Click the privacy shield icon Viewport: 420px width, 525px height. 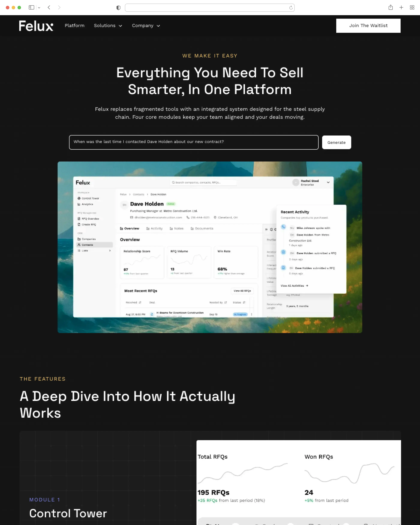point(118,8)
